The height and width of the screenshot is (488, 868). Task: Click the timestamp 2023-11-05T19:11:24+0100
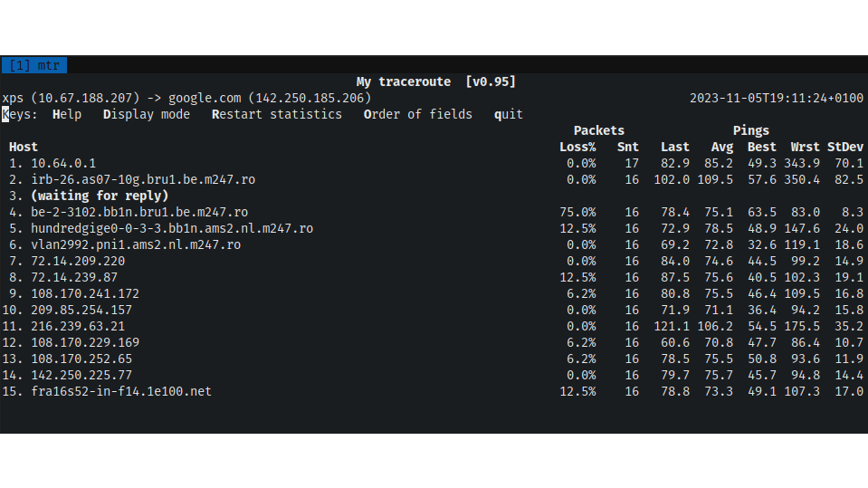click(777, 98)
